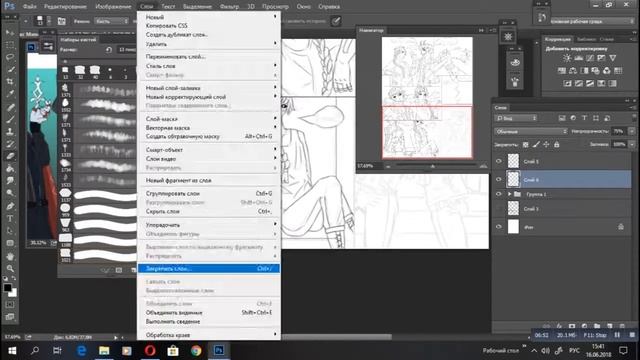Open layer blend mode dropdown
This screenshot has width=640, height=360.
coord(531,131)
